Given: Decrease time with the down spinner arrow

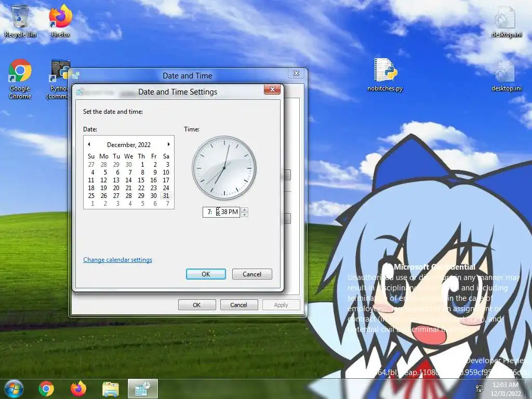Looking at the screenshot, I should (x=244, y=215).
